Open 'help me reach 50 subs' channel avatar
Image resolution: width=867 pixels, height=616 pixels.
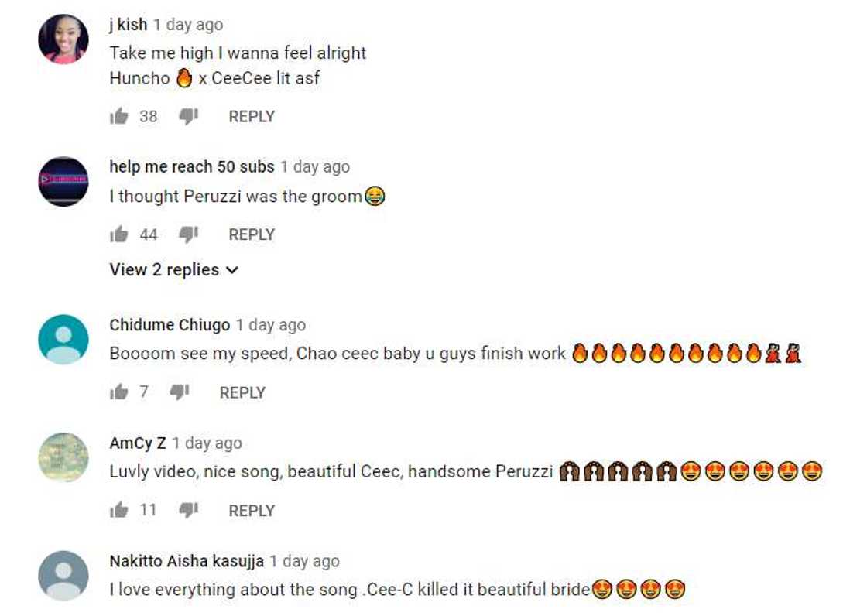[63, 182]
